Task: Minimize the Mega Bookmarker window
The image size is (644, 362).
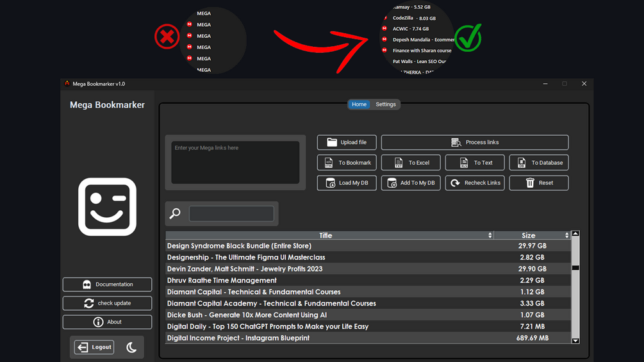Action: click(x=545, y=84)
